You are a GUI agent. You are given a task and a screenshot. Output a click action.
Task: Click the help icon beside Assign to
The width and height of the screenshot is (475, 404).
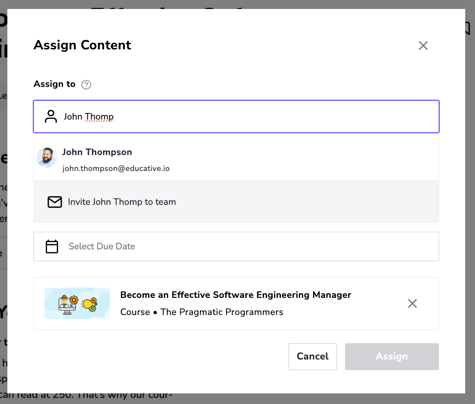[86, 85]
